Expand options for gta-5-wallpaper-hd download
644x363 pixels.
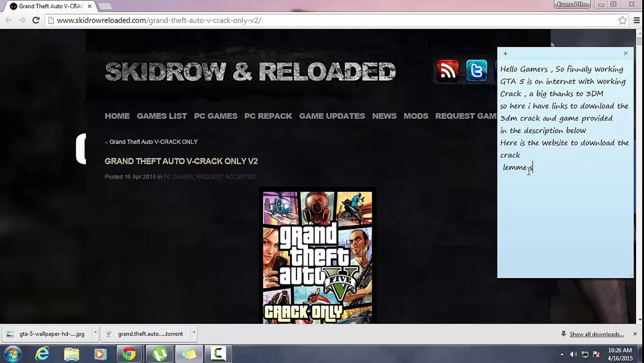[x=95, y=333]
